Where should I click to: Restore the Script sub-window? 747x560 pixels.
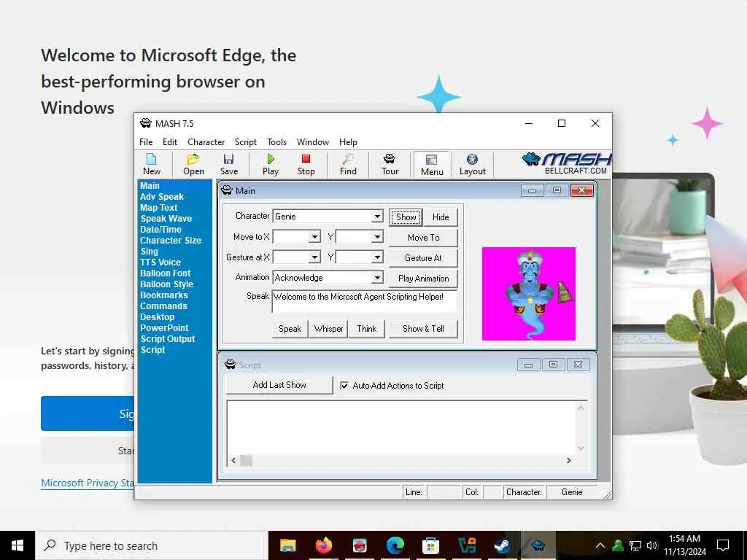[x=553, y=365]
